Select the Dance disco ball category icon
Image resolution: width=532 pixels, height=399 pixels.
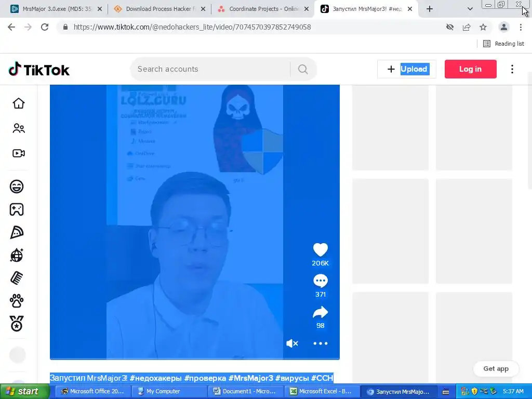(x=17, y=255)
